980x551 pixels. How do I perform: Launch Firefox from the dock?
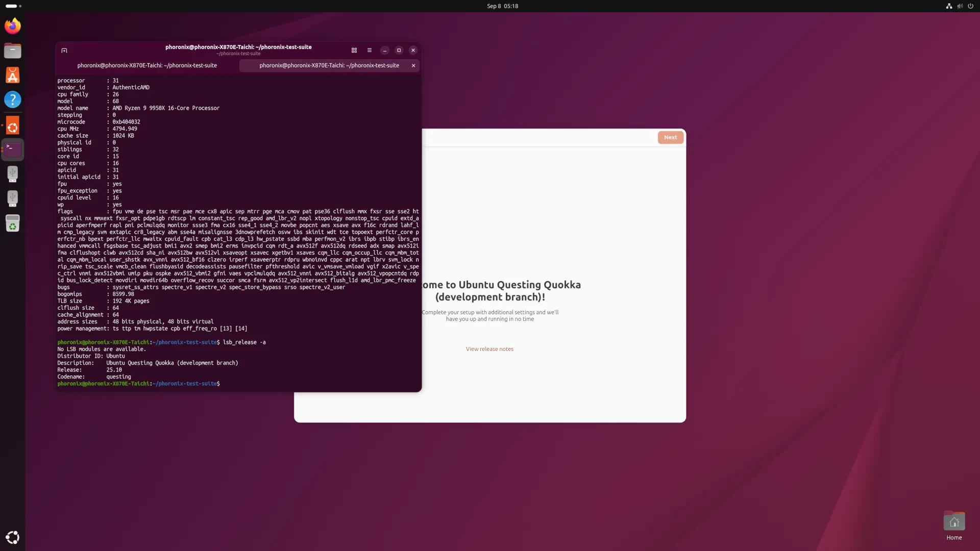(13, 26)
